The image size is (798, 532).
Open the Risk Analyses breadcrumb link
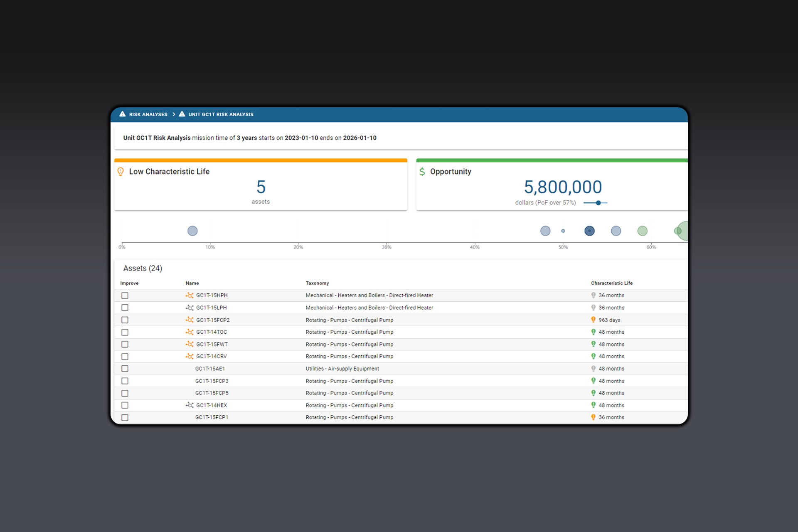click(x=148, y=114)
